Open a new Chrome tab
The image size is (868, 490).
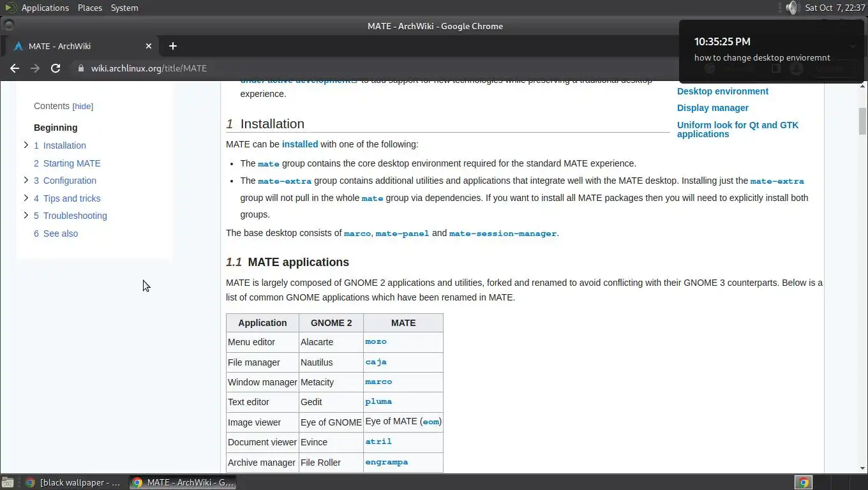point(172,46)
